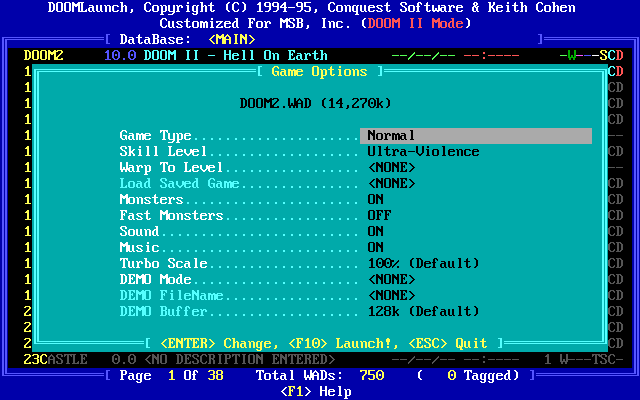Toggle the Monsters ON setting
Screen dimensions: 640x400
coord(376,199)
